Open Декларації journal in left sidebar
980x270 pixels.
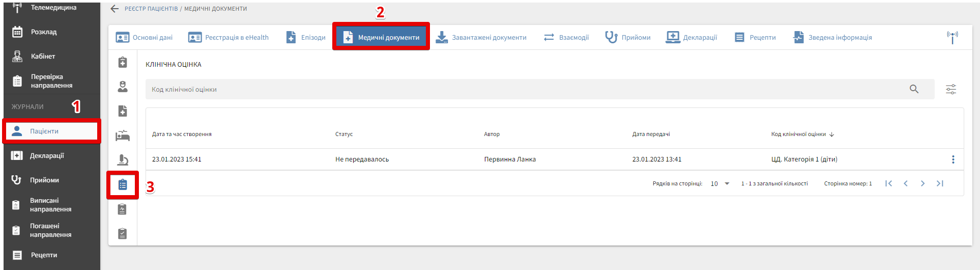pos(47,156)
